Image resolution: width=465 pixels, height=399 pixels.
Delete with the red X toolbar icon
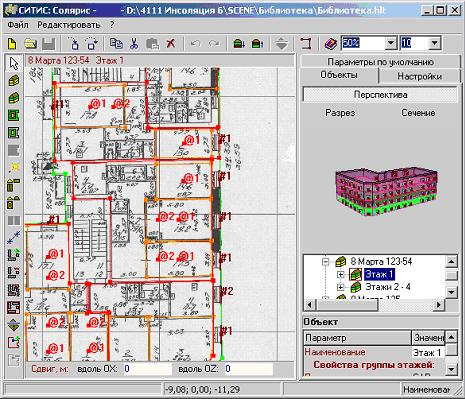171,43
